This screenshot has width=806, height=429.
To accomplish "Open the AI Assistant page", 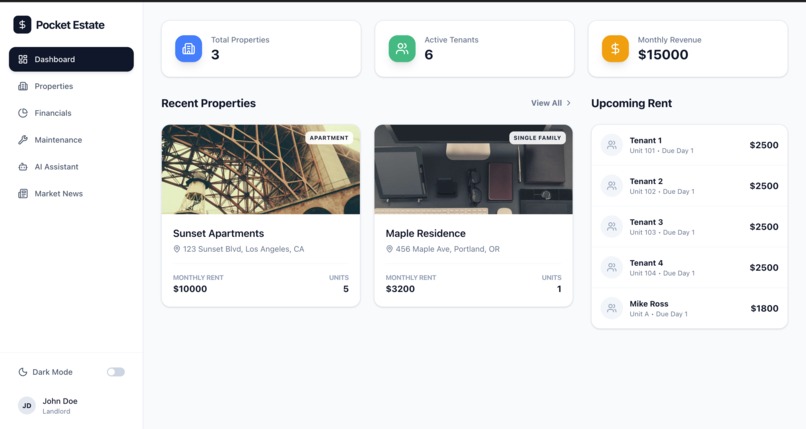I will pyautogui.click(x=71, y=166).
